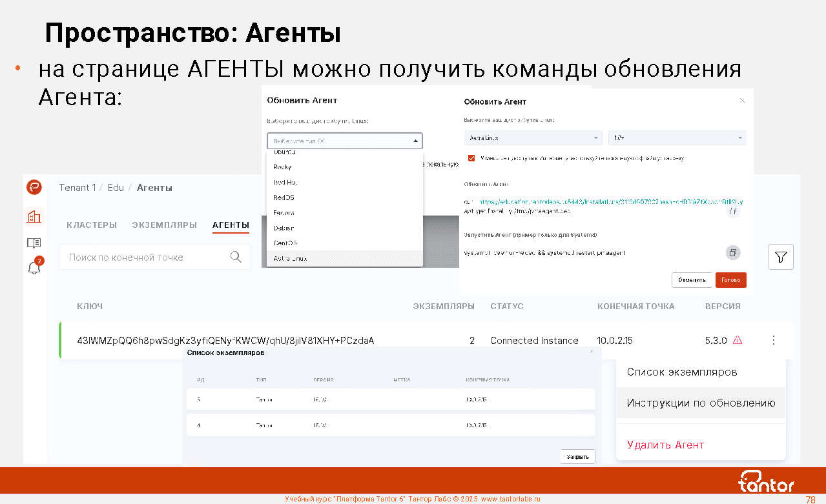826x504 pixels.
Task: Select Инструкции по обновлению menu item
Action: pyautogui.click(x=701, y=403)
